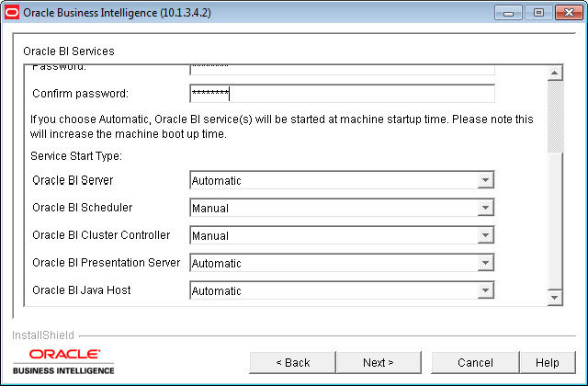
Task: Open the Oracle BI Server start type dropdown
Action: [342, 180]
